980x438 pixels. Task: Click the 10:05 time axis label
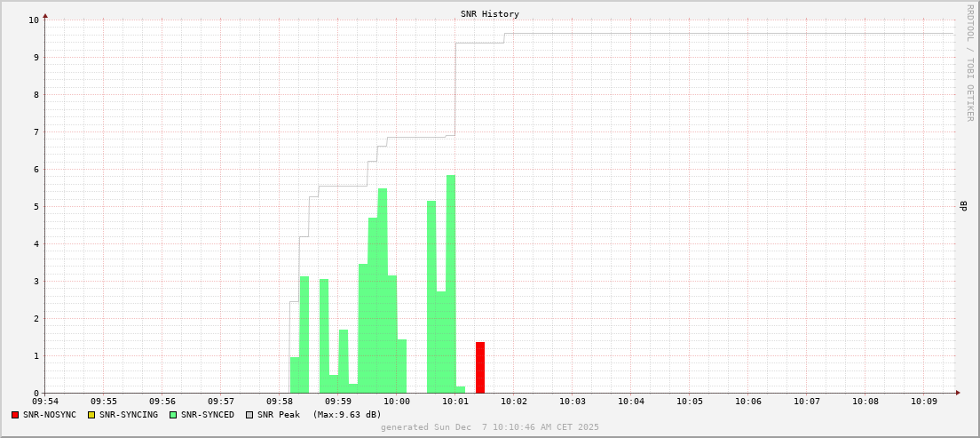[x=689, y=402]
